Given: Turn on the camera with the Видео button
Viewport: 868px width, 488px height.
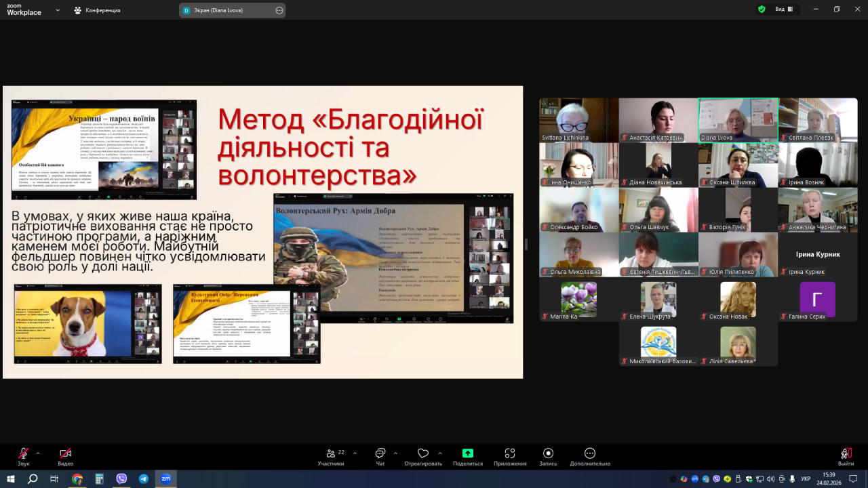Looking at the screenshot, I should [65, 454].
